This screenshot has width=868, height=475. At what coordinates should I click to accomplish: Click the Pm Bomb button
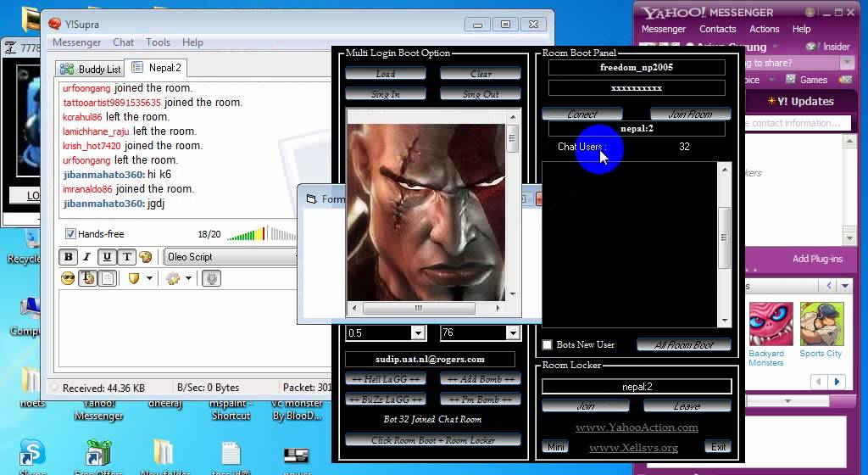(481, 400)
